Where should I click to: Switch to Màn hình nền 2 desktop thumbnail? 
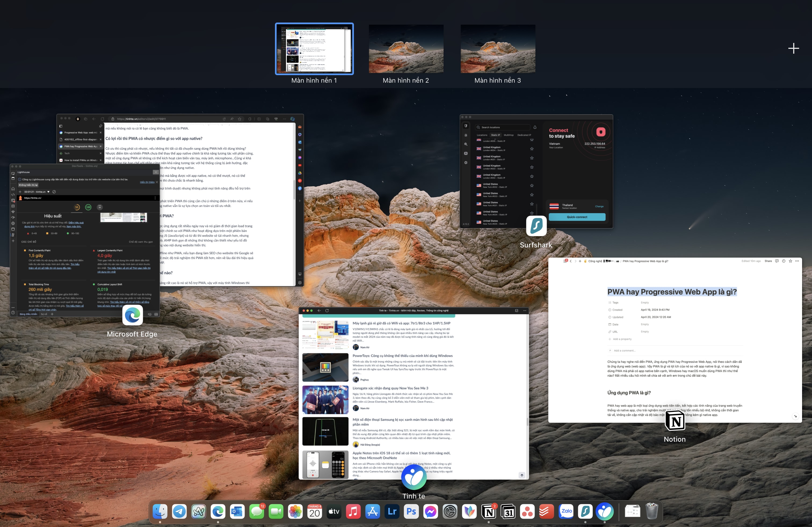(406, 49)
